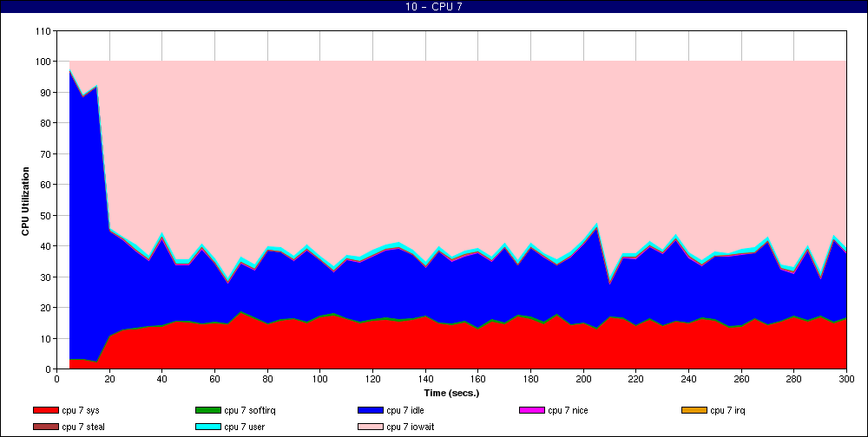Click the magenta 'cpu 7 nice' legend swatch

pos(531,410)
